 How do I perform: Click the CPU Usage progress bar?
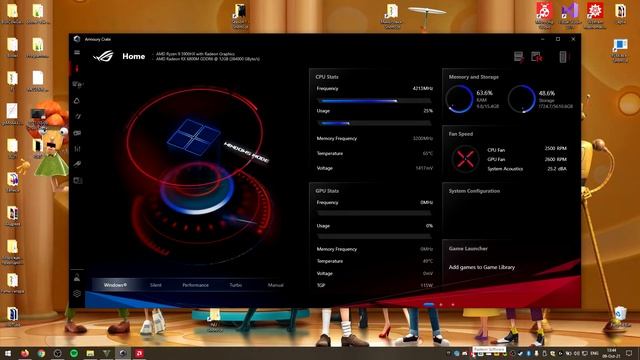[374, 123]
